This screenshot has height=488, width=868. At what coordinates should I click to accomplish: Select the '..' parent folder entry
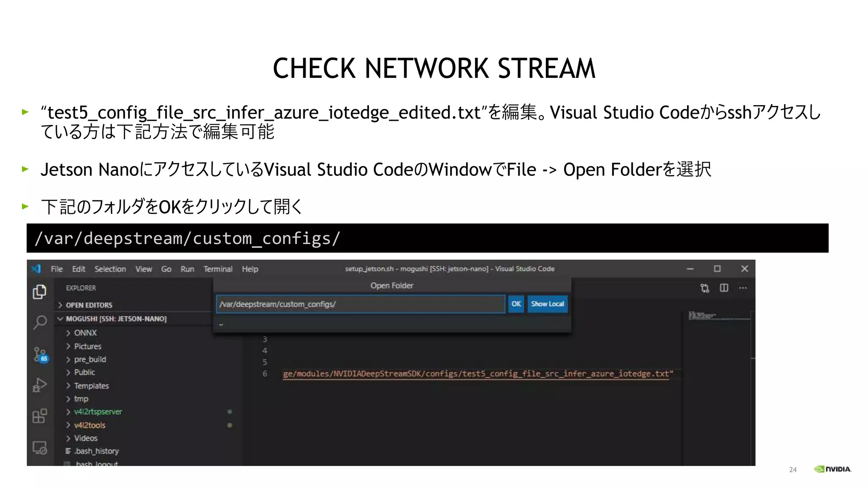(x=392, y=324)
